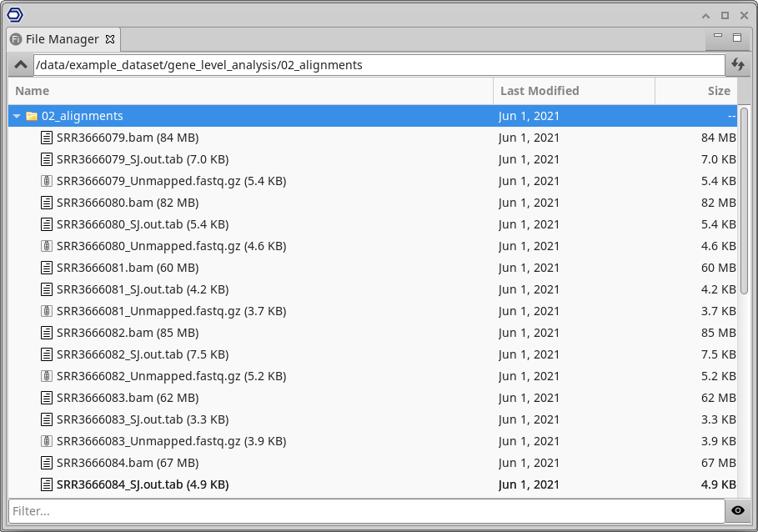Select SRR3666084_SJ.out.tab file row

pyautogui.click(x=250, y=484)
